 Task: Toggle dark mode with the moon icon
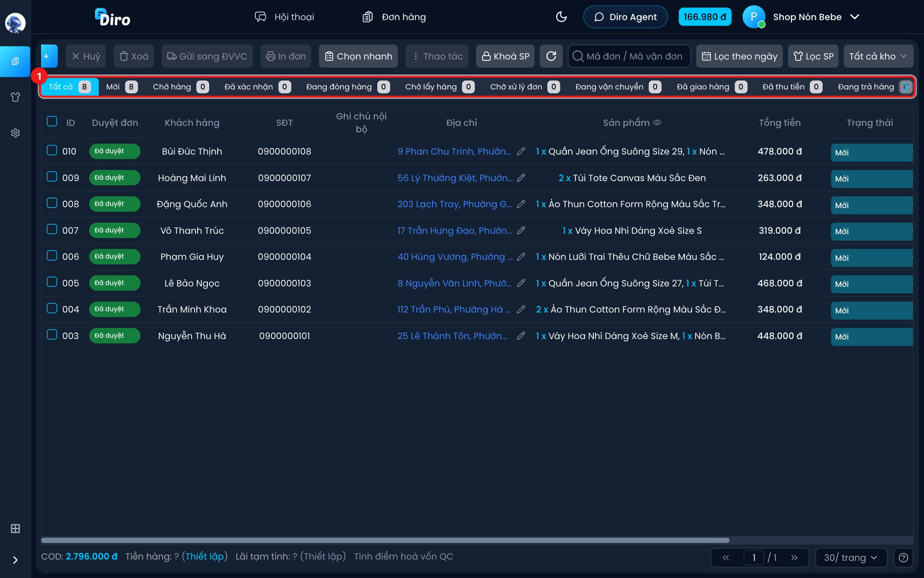coord(561,17)
